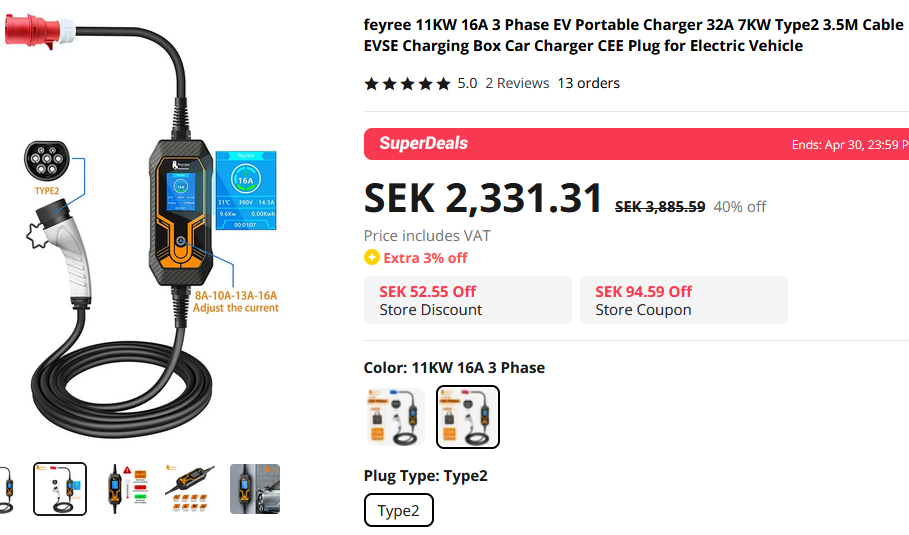View the thumbnail showing multiple orange chargers
Viewport: 909px width, 535px height.
(190, 489)
